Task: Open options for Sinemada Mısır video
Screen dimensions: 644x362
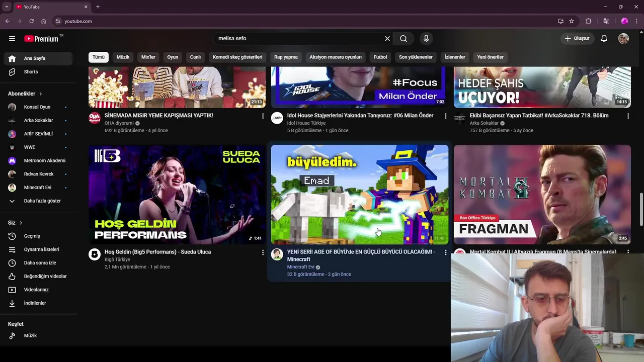Action: click(263, 116)
